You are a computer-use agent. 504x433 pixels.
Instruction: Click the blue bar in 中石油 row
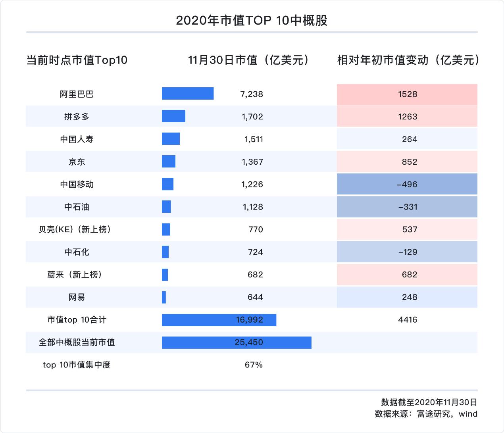[166, 207]
